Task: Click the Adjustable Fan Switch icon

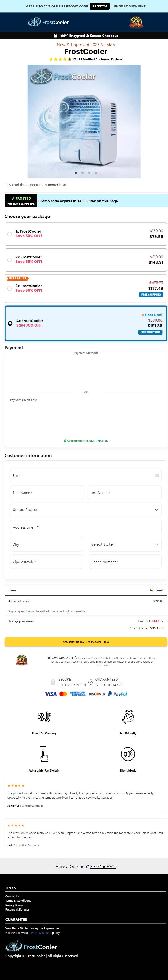Action: point(44,754)
